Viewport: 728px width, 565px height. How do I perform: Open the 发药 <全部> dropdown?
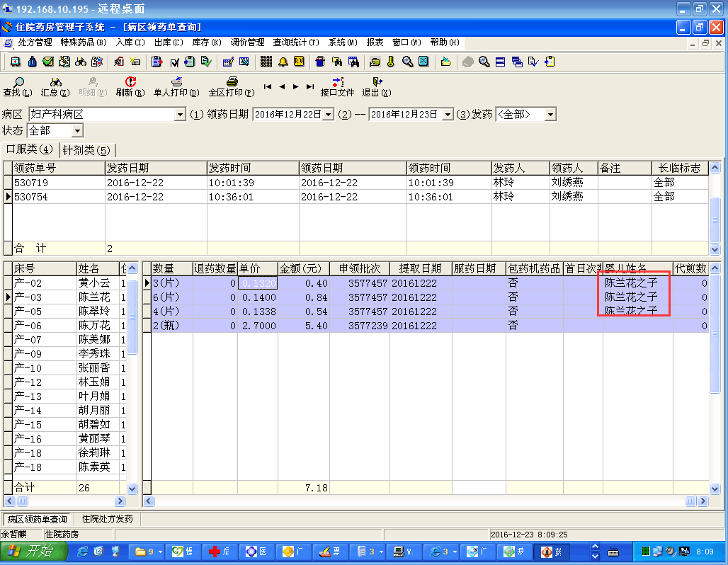tap(550, 114)
